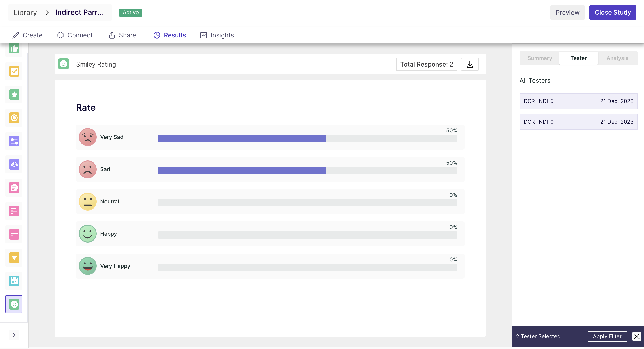Click the Happy face emoji
This screenshot has height=349, width=644.
click(88, 234)
